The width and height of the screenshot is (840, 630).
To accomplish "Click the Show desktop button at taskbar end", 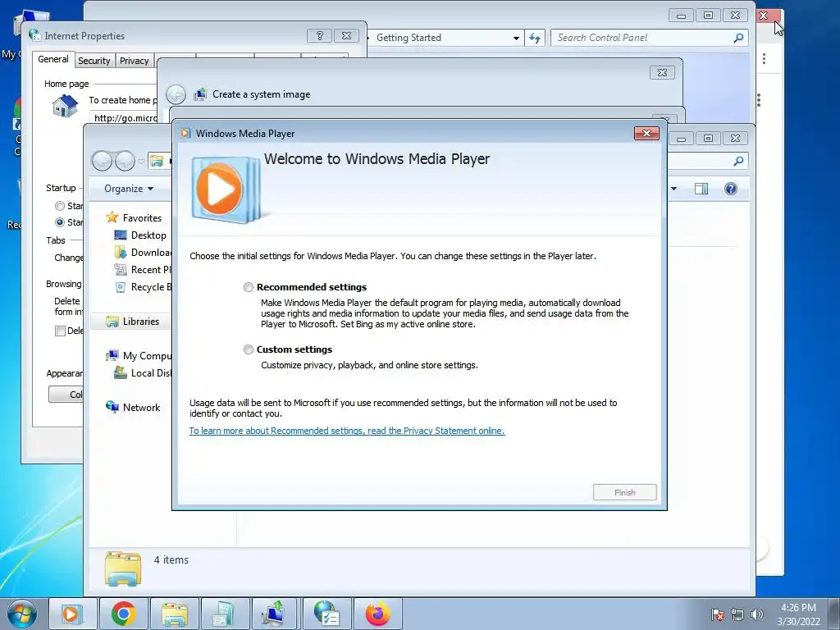I will [834, 614].
